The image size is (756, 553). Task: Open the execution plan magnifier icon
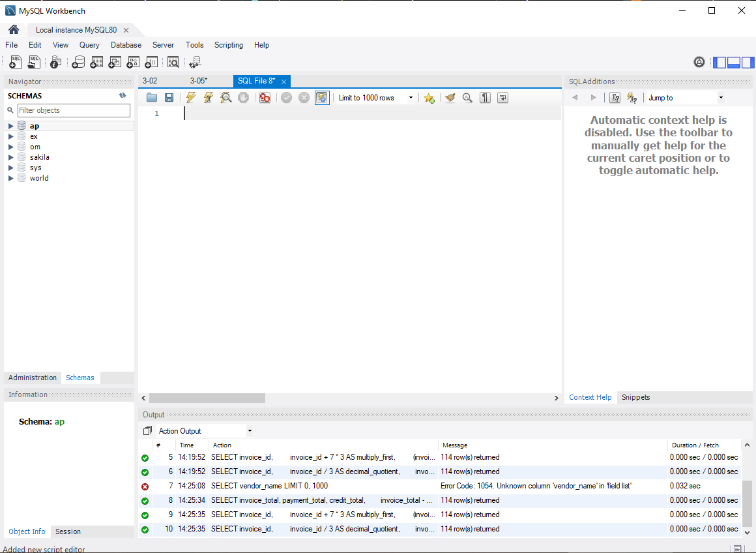tap(225, 97)
